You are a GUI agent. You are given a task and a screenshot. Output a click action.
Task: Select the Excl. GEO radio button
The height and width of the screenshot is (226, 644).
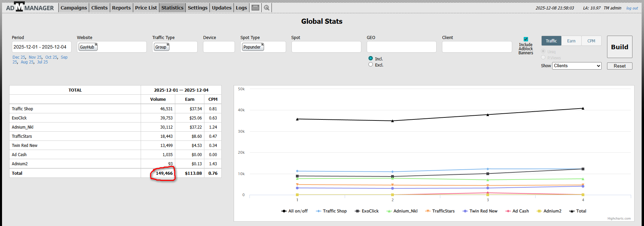(370, 64)
